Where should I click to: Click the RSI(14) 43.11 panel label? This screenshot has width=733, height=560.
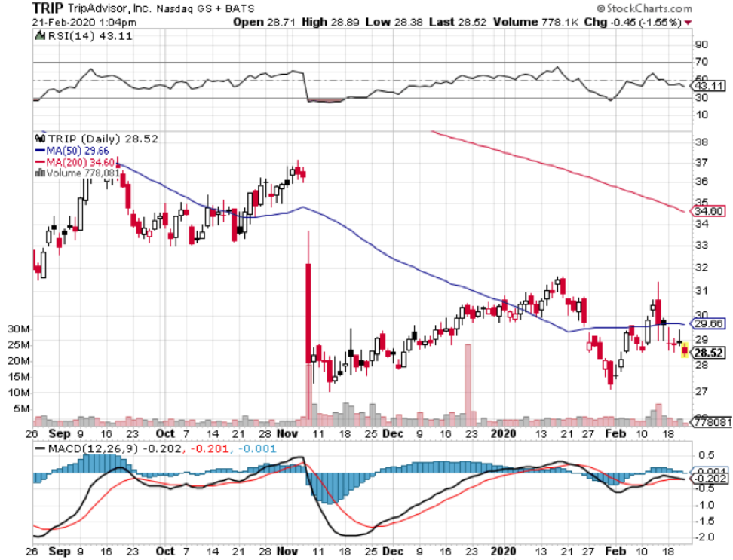(x=90, y=36)
